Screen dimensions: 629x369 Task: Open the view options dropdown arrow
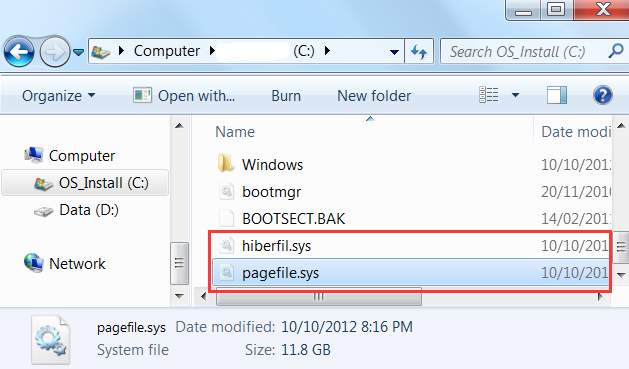point(515,95)
